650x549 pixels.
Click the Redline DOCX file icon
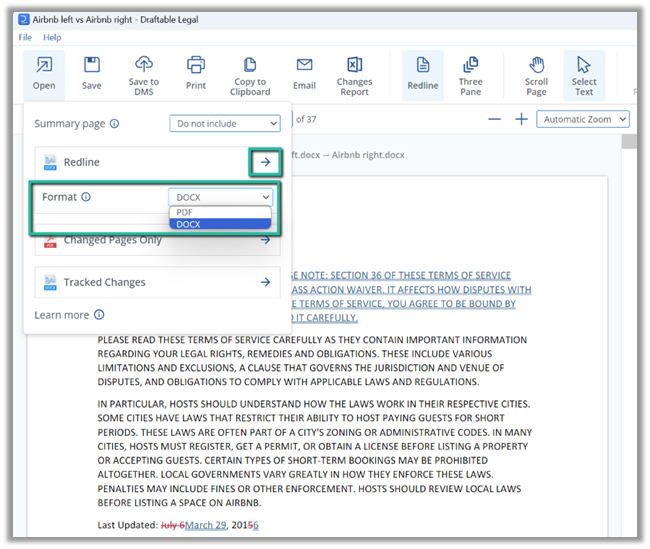pyautogui.click(x=50, y=163)
